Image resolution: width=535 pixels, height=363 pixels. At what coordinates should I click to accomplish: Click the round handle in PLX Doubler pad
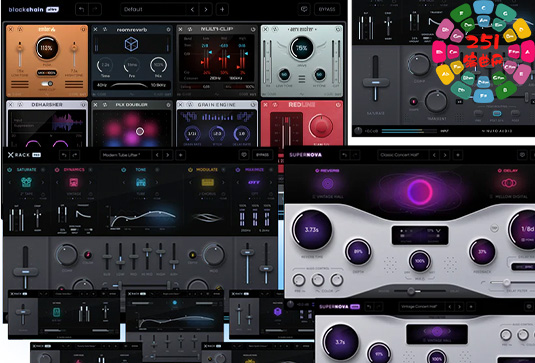[x=140, y=131]
